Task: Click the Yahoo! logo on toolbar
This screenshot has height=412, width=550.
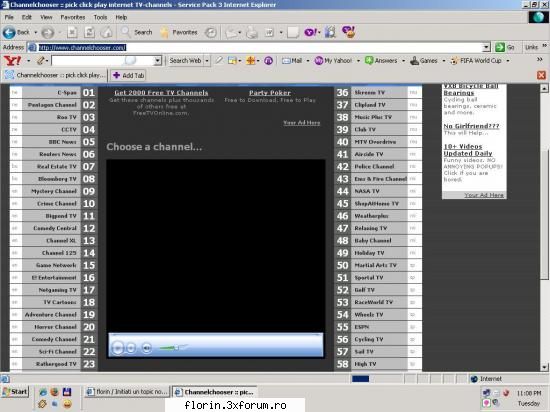Action: tap(12, 61)
